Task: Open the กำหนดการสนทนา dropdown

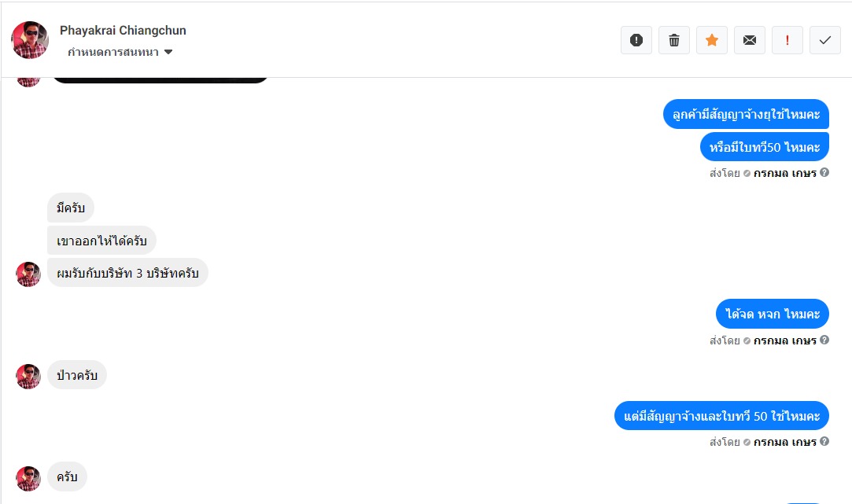Action: pyautogui.click(x=114, y=53)
